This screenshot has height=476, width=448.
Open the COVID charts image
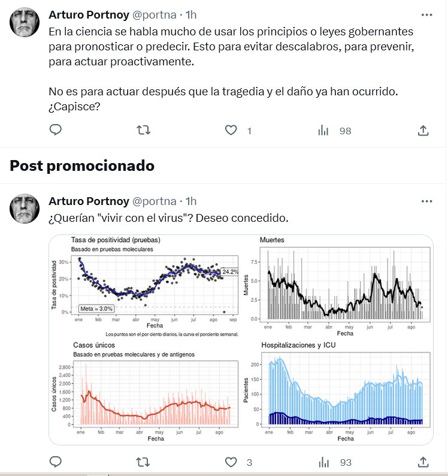(240, 340)
